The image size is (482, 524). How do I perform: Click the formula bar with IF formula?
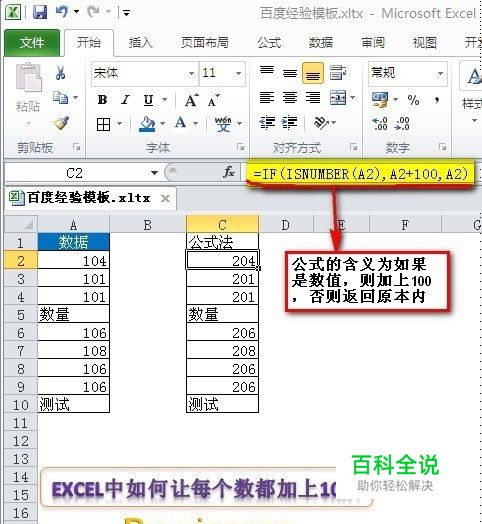click(360, 174)
